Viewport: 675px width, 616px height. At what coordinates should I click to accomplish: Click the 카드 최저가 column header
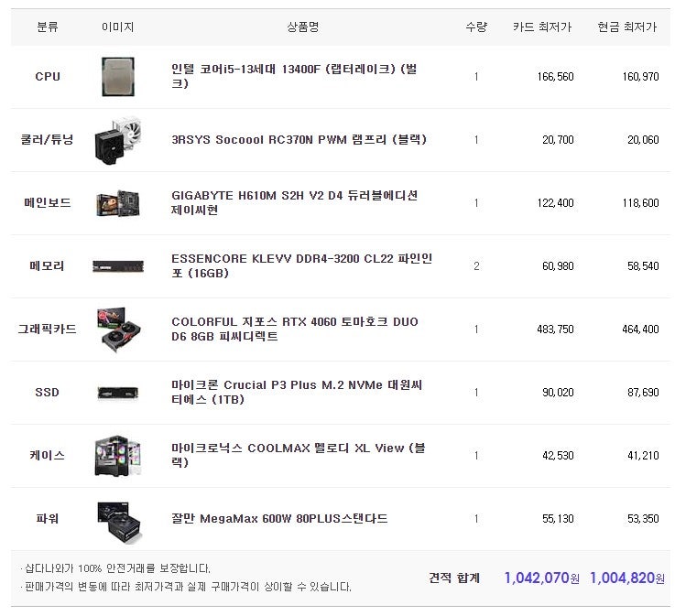(541, 27)
